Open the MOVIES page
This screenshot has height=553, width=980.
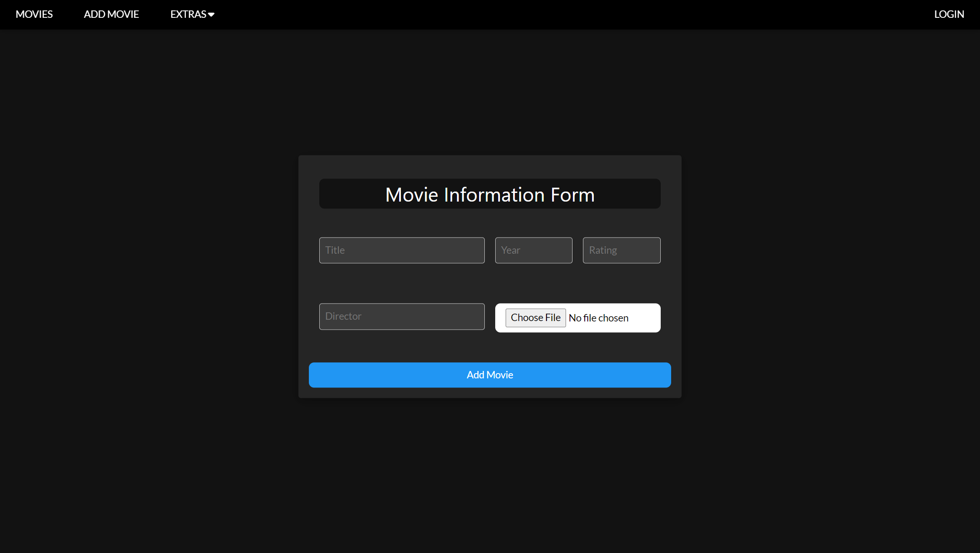point(34,14)
